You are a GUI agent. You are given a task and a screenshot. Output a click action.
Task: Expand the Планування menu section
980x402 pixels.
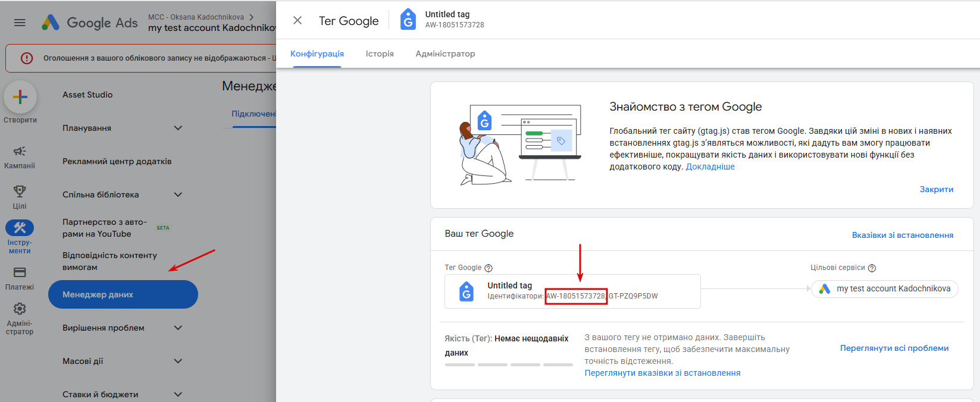(178, 128)
